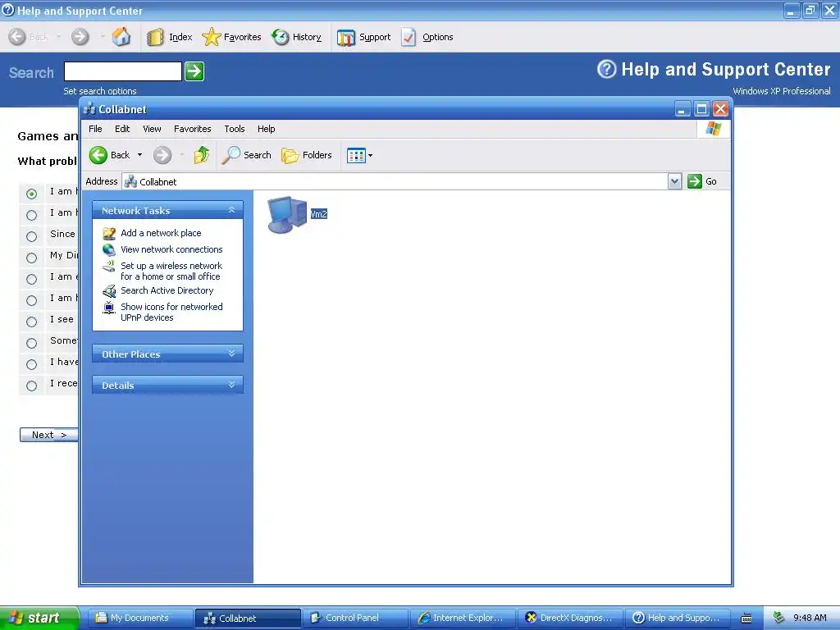Click the keyboard icon in the taskbar
The image size is (840, 630).
(746, 619)
